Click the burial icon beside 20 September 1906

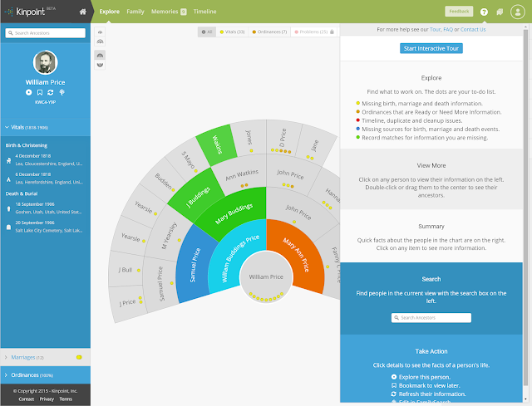click(x=9, y=227)
